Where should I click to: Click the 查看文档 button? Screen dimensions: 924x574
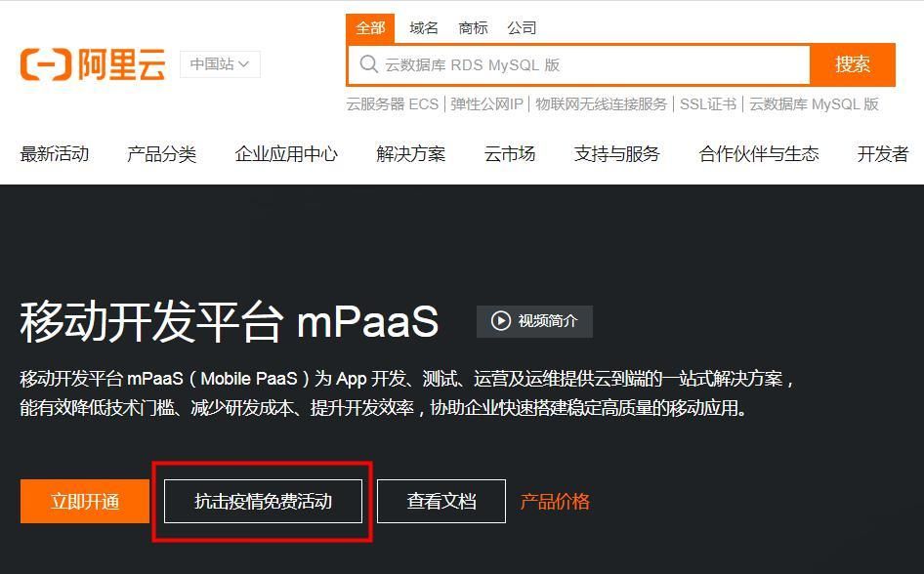[441, 502]
